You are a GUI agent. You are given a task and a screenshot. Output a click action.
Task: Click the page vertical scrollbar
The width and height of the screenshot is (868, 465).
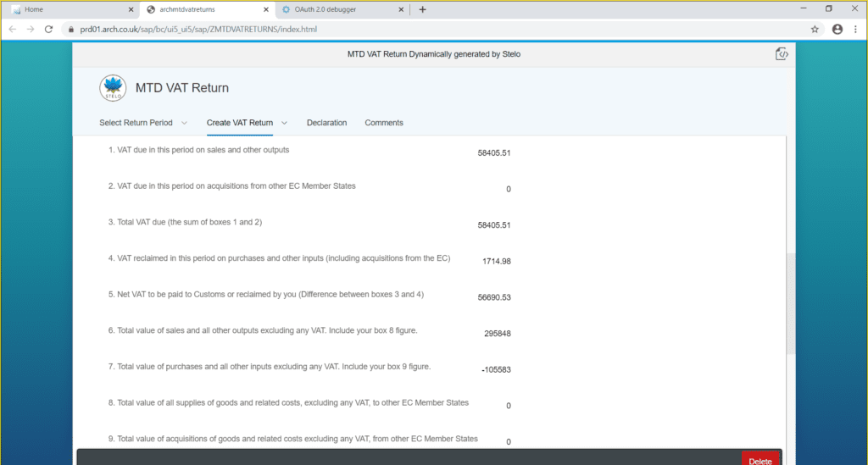pos(790,303)
